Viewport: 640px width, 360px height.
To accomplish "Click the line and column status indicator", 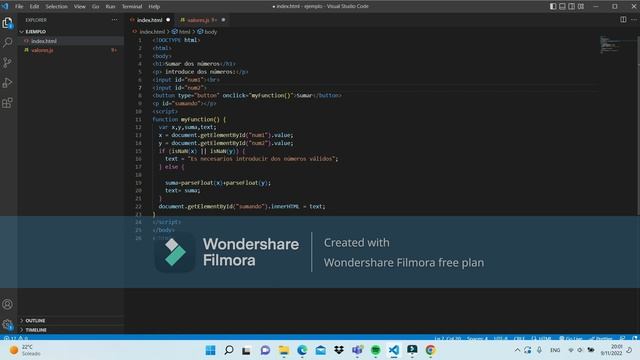I will pyautogui.click(x=447, y=338).
